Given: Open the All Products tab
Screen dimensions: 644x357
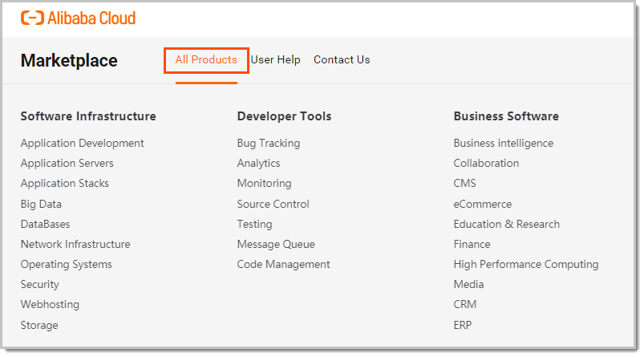Looking at the screenshot, I should point(206,60).
